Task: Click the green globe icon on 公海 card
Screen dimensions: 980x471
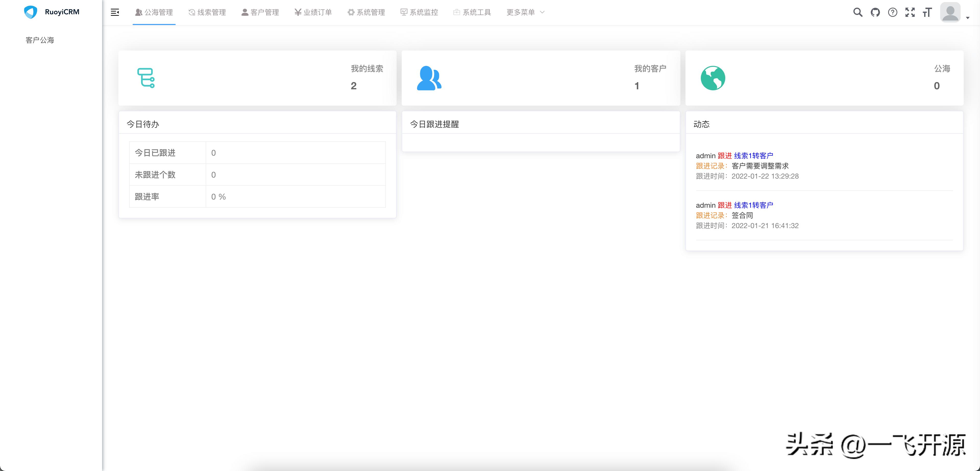Action: [x=713, y=78]
